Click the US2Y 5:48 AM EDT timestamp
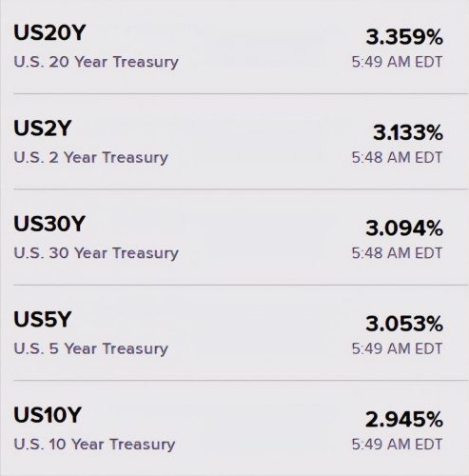This screenshot has width=469, height=476. [x=397, y=157]
